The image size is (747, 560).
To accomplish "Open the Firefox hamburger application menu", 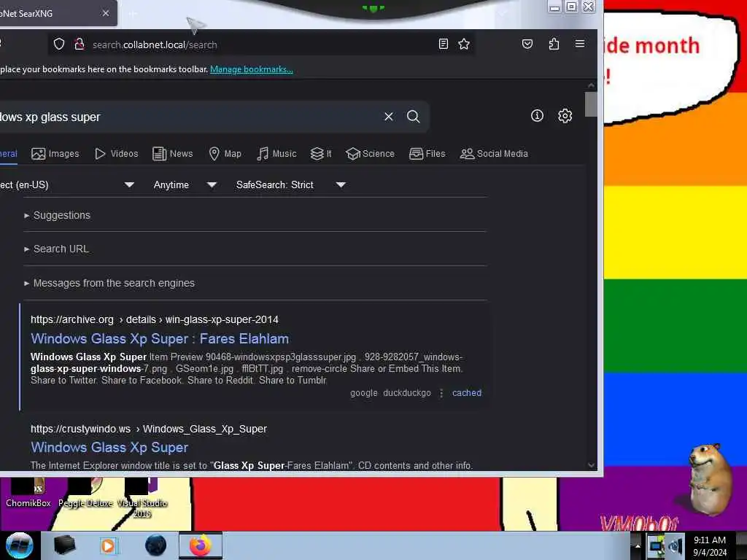I will point(580,44).
